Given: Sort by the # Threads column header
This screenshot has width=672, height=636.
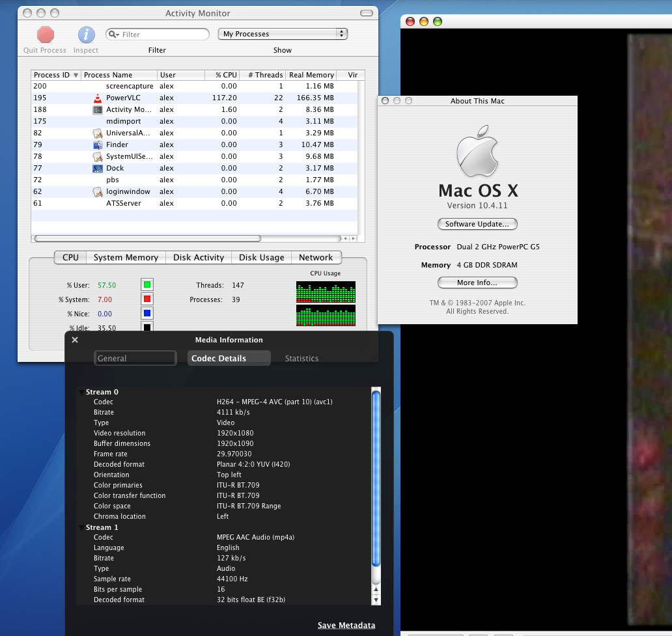Looking at the screenshot, I should tap(262, 75).
